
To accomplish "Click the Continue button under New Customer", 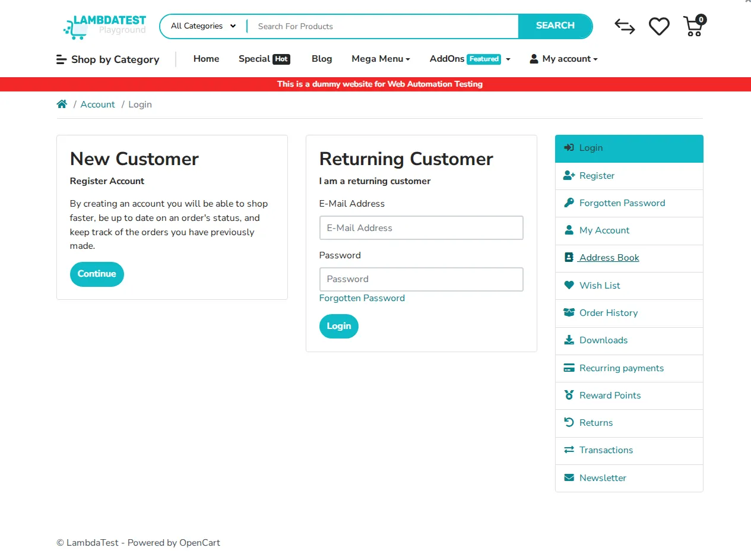I will click(97, 274).
